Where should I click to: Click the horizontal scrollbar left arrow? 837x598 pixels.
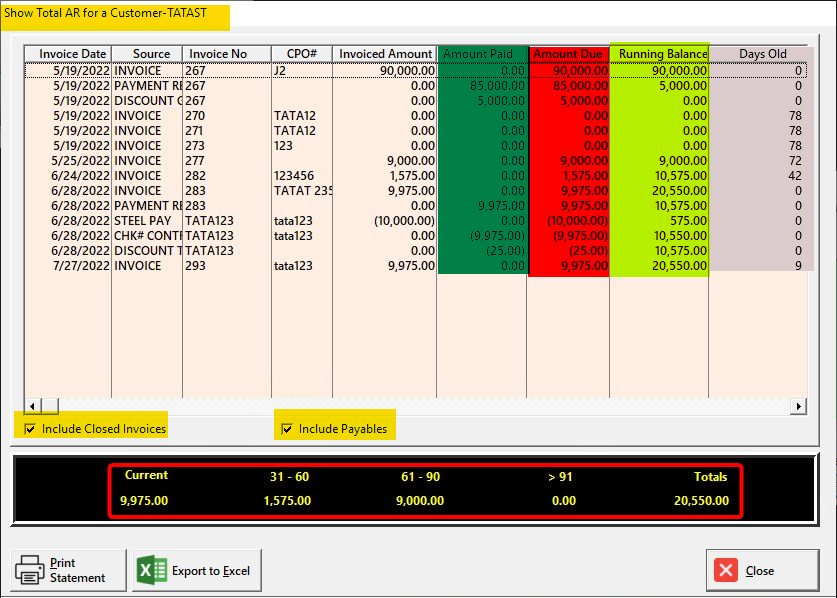31,406
